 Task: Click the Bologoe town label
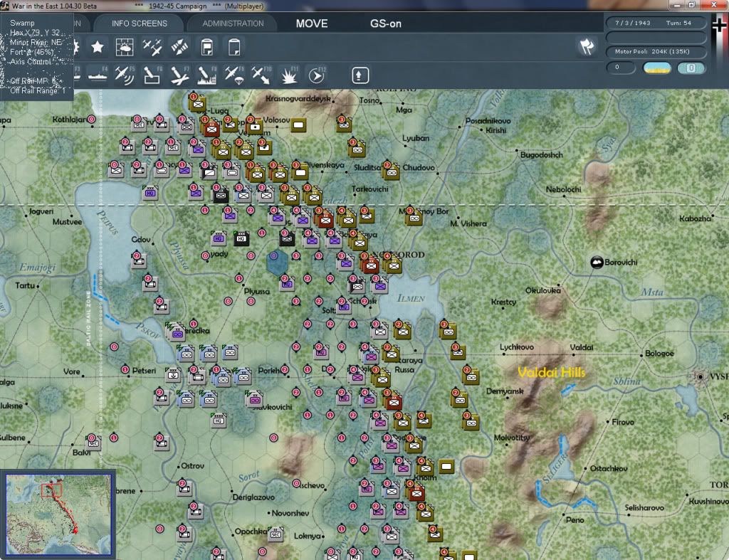click(659, 354)
